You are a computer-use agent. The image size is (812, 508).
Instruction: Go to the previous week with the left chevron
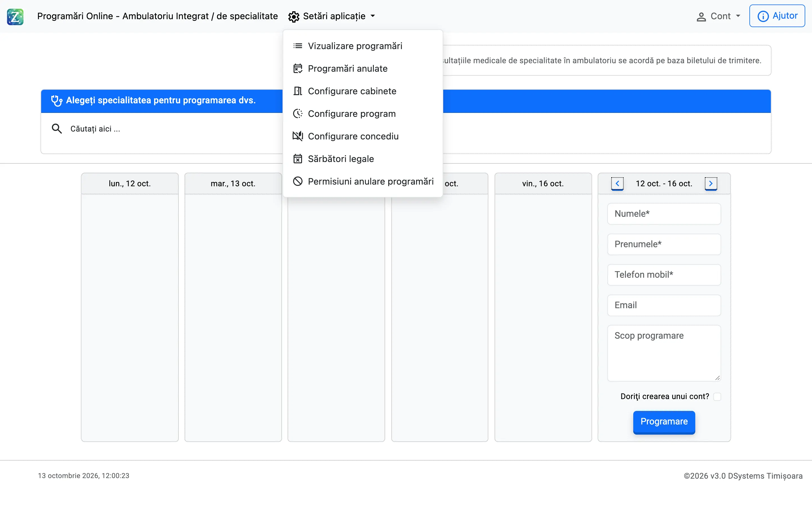click(x=617, y=183)
